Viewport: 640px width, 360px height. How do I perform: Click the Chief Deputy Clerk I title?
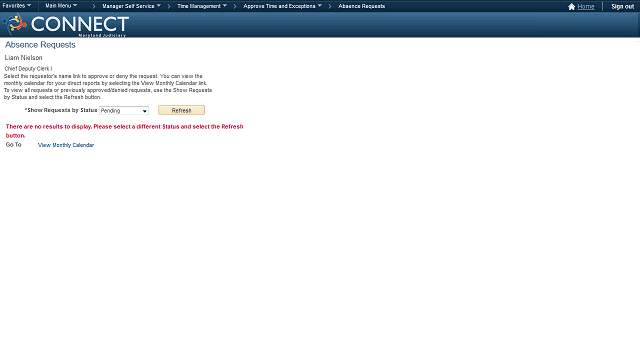28,69
